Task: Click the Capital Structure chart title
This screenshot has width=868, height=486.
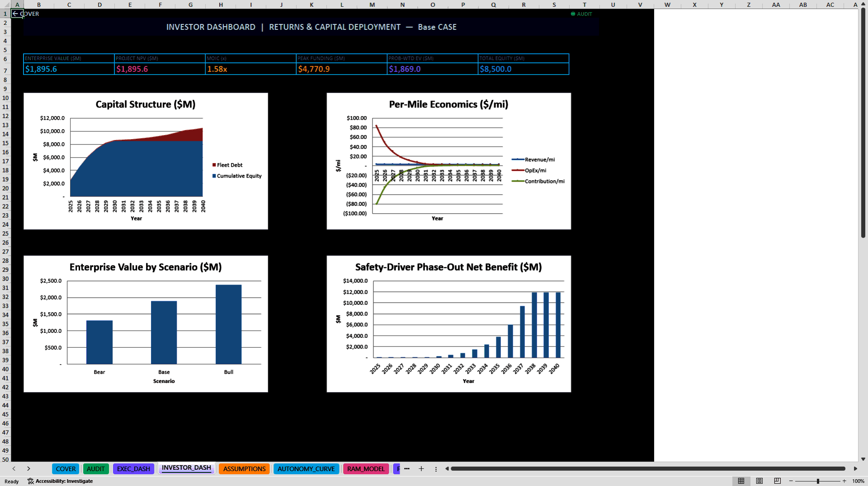Action: (x=146, y=104)
